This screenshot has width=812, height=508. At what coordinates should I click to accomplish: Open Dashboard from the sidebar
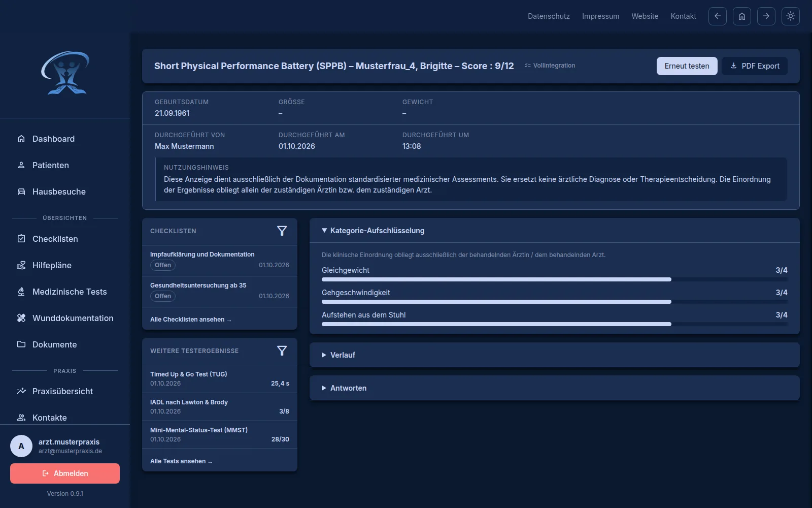[65, 139]
